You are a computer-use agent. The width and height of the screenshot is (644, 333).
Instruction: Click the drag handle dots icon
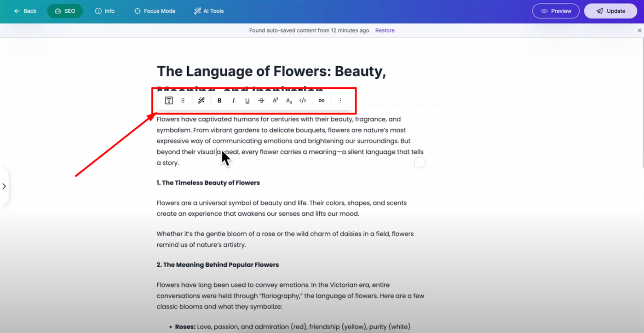(183, 101)
